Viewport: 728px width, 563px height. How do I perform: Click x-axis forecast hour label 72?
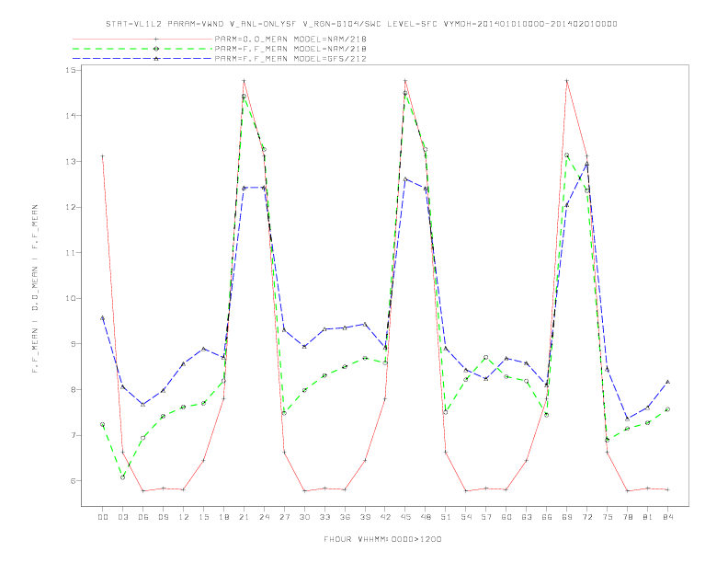tap(586, 517)
